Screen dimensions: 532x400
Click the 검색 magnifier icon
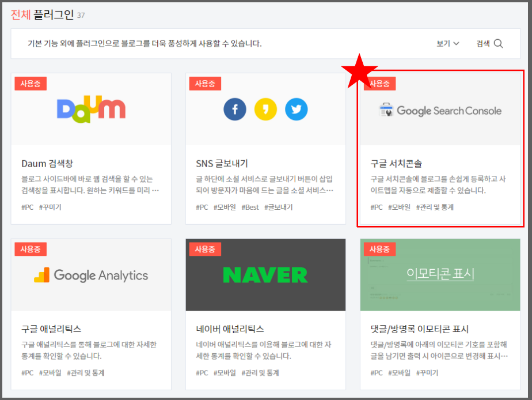tap(498, 43)
